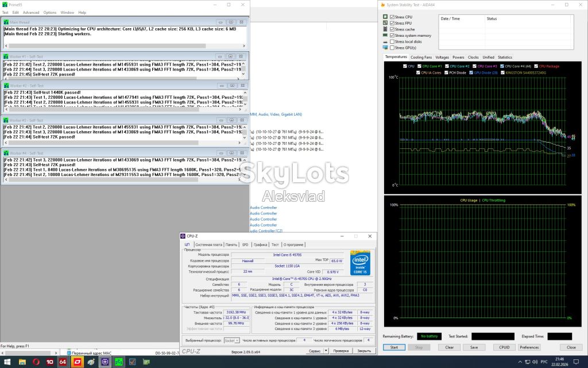Screen dimensions: 588x368
Task: Click Prime95 Main thread window icon
Action: pyautogui.click(x=6, y=22)
